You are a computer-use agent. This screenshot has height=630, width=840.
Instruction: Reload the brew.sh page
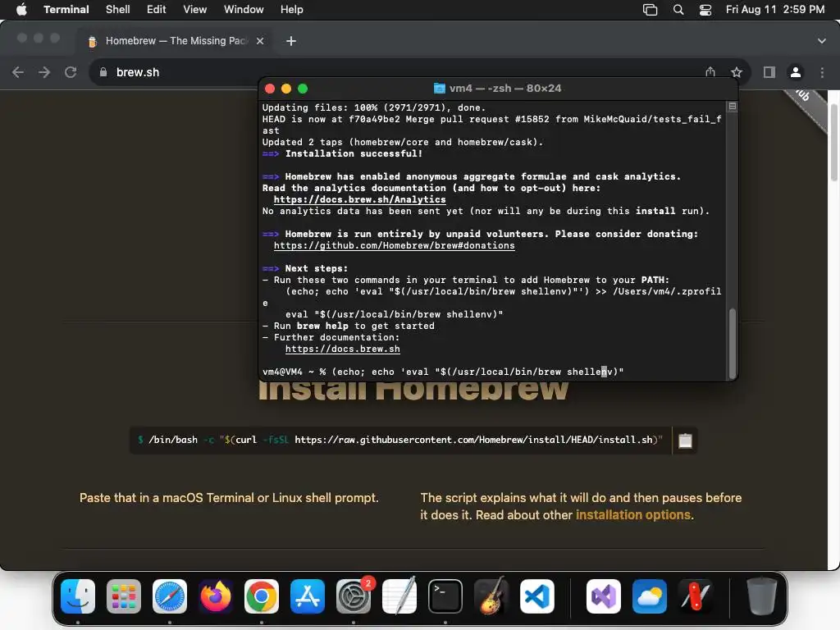pyautogui.click(x=71, y=72)
